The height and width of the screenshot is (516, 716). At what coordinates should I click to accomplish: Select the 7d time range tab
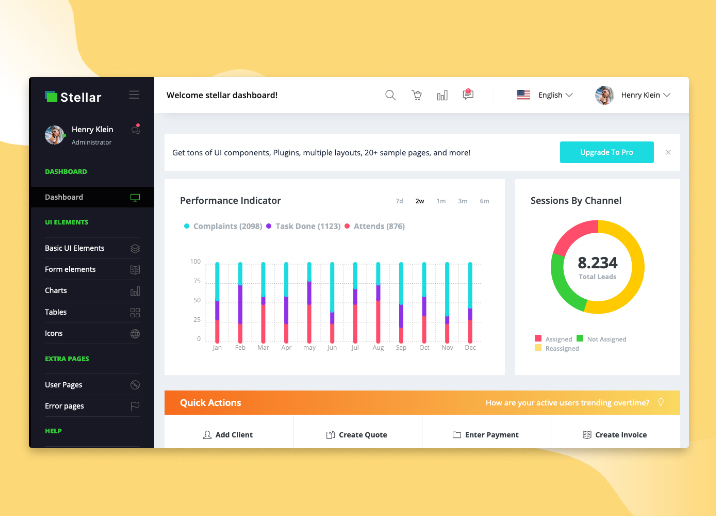tap(400, 201)
